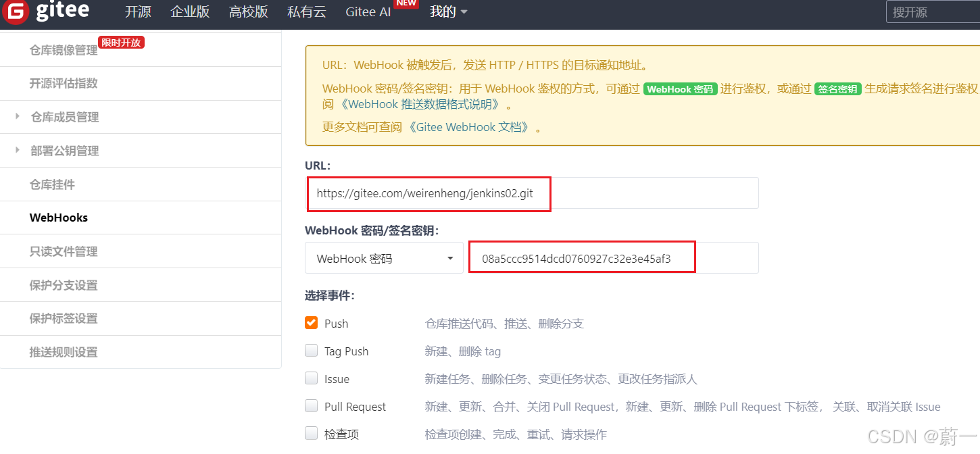Open the 私有云 navigation item
This screenshot has height=454, width=980.
306,11
